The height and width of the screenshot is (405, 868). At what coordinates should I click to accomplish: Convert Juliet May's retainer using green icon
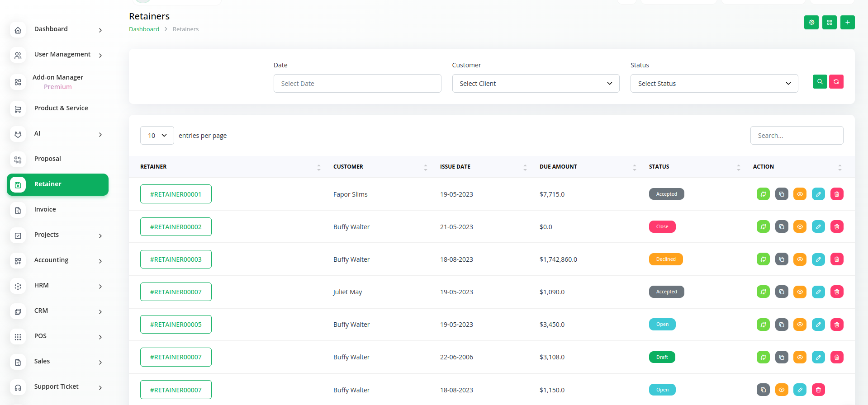[763, 292]
